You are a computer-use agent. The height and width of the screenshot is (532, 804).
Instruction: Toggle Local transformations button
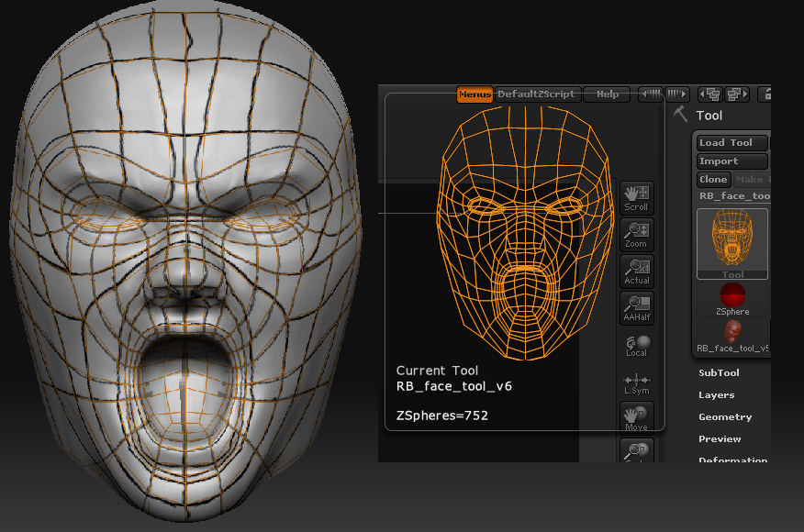point(636,345)
